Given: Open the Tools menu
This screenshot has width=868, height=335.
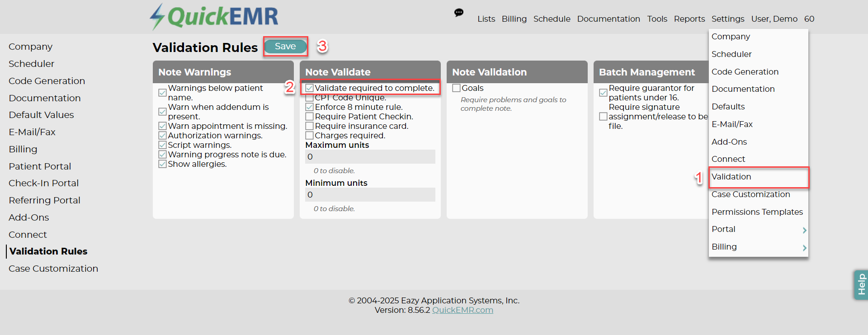Looking at the screenshot, I should [657, 19].
